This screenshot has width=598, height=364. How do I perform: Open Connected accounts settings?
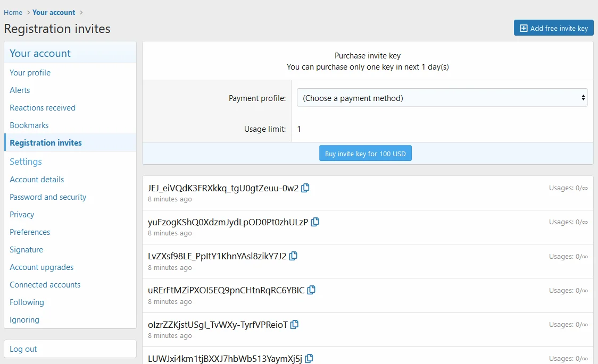[45, 285]
